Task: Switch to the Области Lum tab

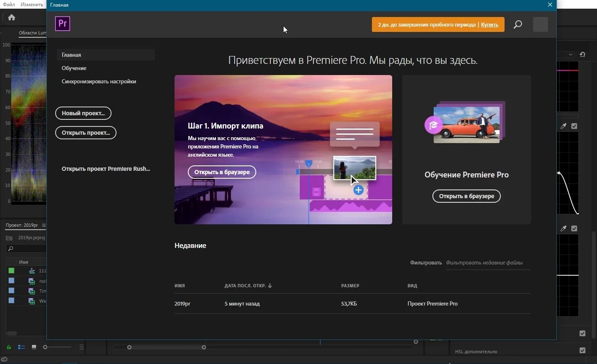Action: point(32,33)
